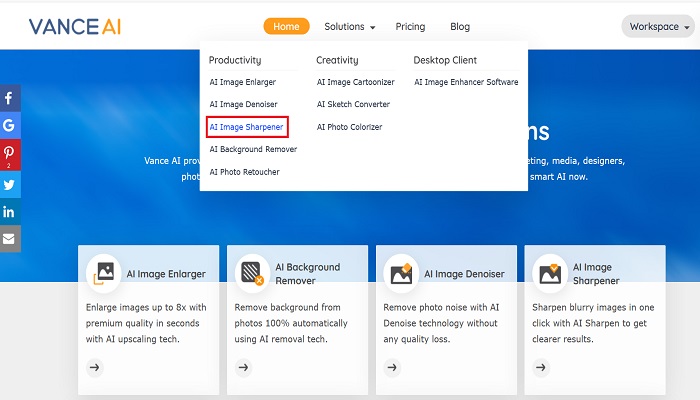
Task: Expand the Solutions dropdown
Action: (350, 27)
